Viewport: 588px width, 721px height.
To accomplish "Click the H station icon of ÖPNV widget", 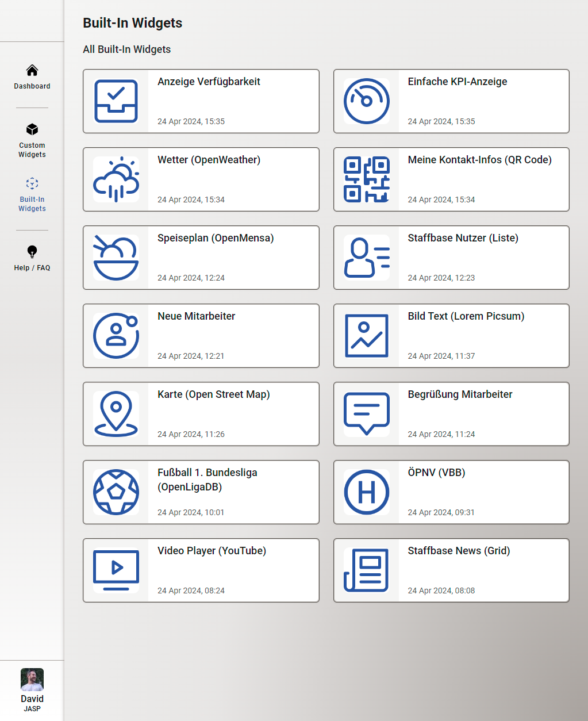I will (366, 492).
